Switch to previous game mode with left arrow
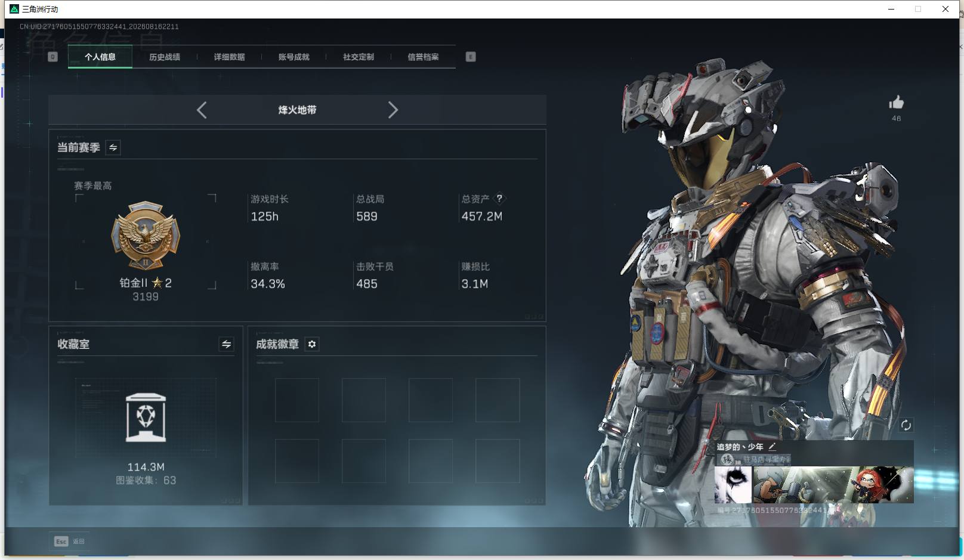Screen dimensions: 964x560 point(202,110)
